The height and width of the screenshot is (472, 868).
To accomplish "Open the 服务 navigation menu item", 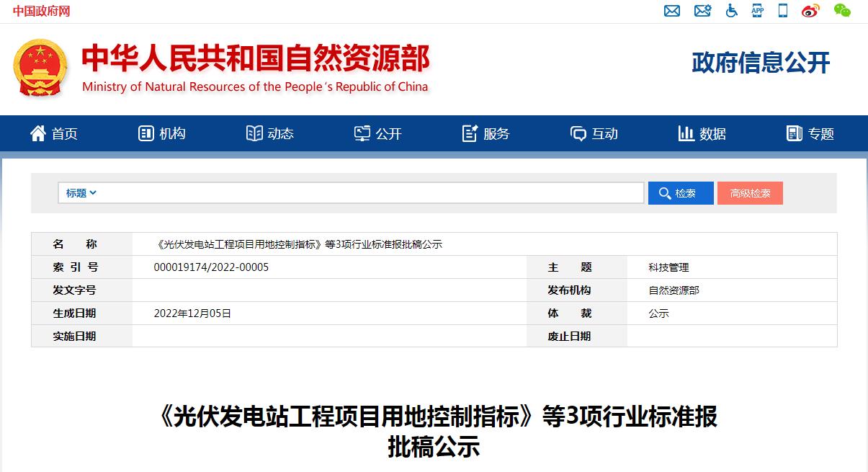I will [486, 133].
